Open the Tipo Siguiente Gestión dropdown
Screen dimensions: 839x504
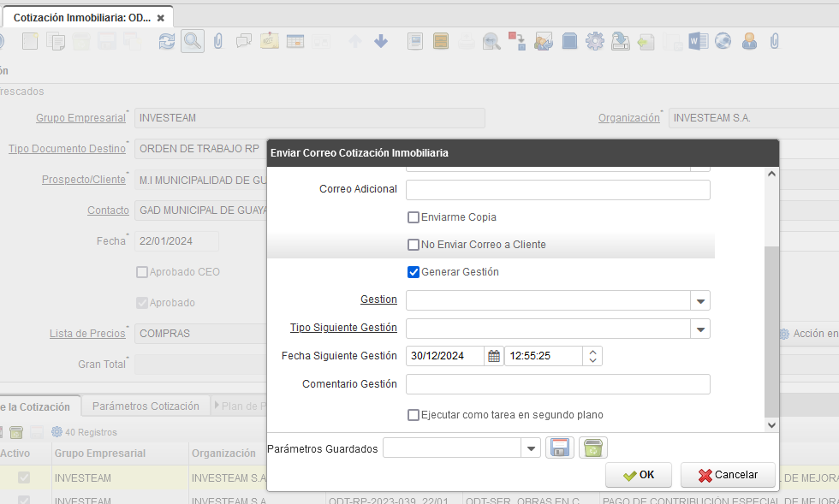(x=700, y=329)
